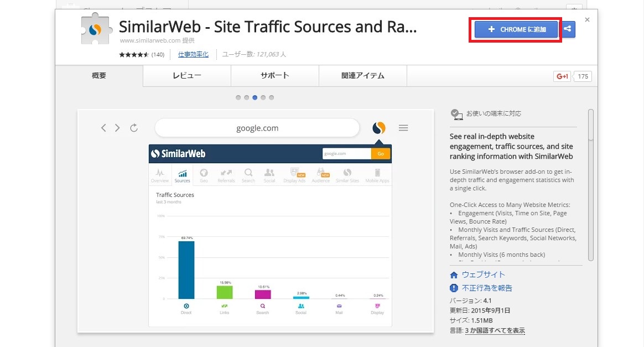Screen dimensions: 644x347
Task: Click the green Links bar in chart
Action: tap(225, 292)
